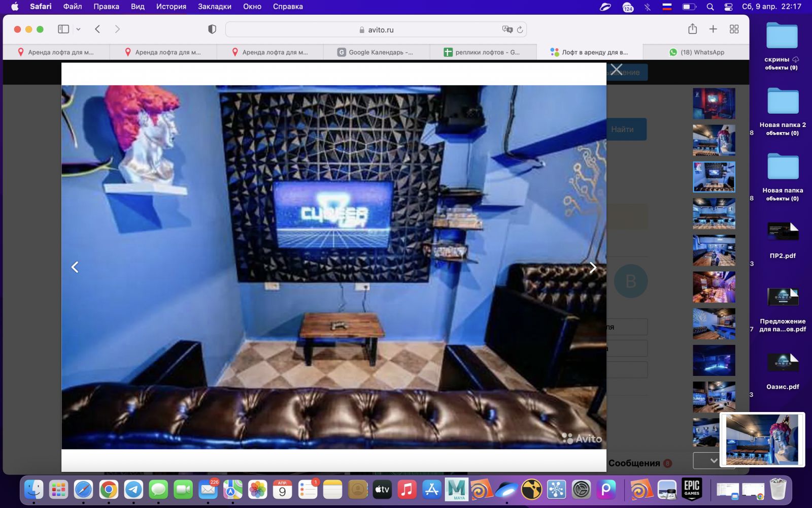812x508 pixels.
Task: Click the avito.ru address bar
Action: point(376,30)
